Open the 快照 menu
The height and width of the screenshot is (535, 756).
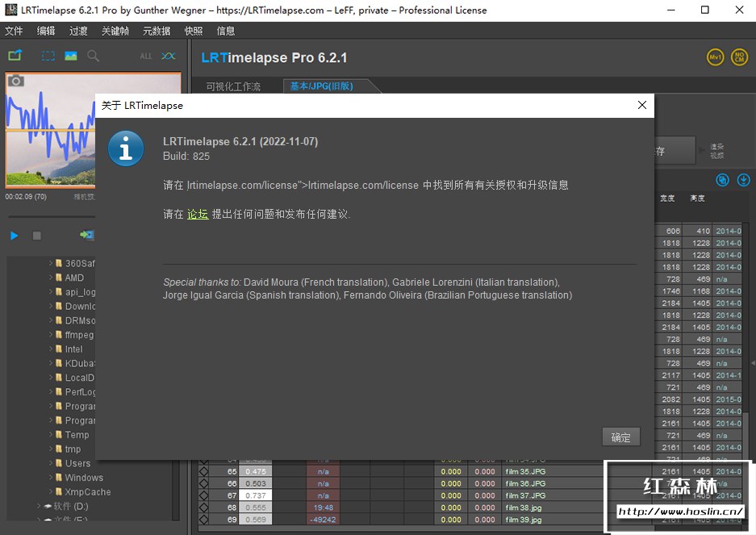coord(194,31)
